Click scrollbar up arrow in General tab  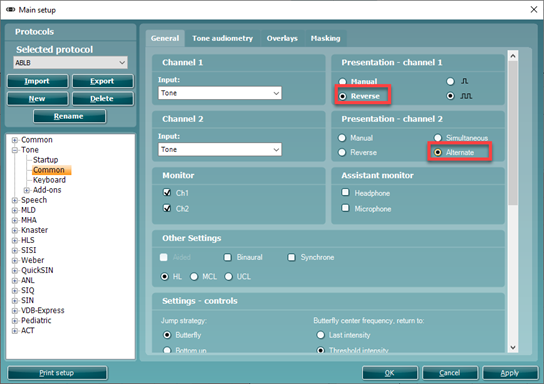(x=513, y=56)
